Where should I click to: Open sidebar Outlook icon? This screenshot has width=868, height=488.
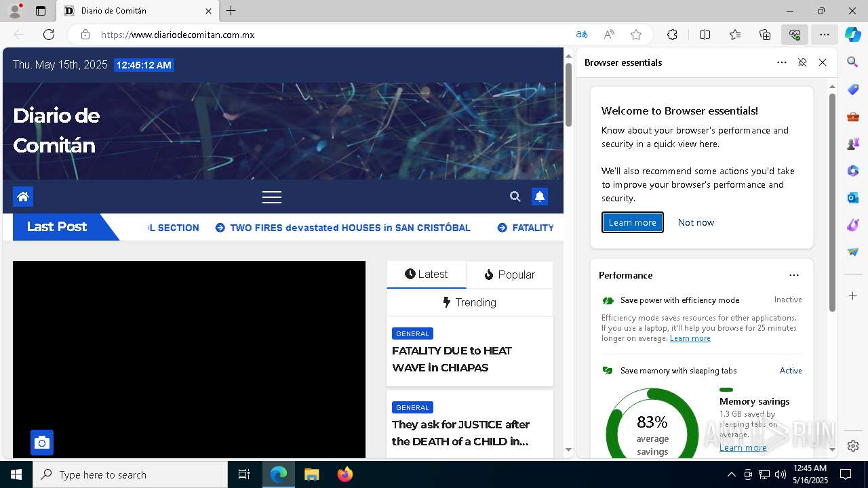coord(853,198)
